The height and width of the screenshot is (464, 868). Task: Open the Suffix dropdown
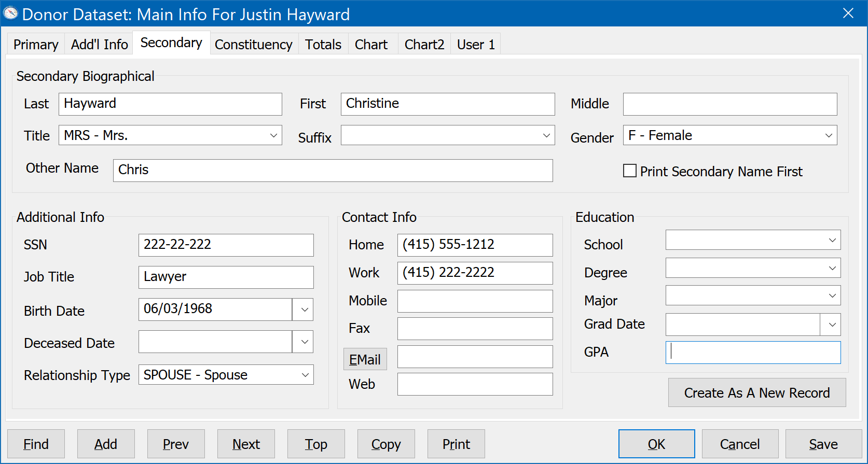546,135
